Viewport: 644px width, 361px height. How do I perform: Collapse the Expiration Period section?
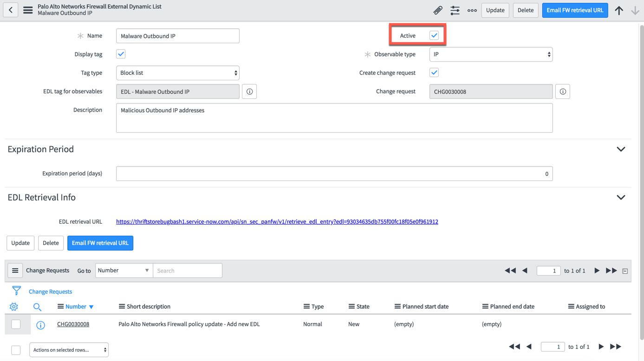(x=621, y=149)
